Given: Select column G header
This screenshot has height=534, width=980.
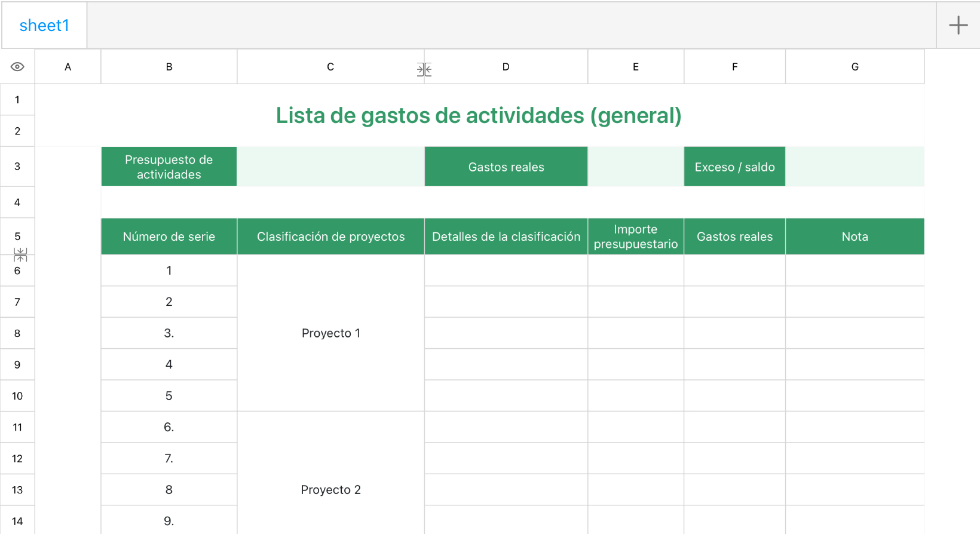Looking at the screenshot, I should tap(855, 67).
